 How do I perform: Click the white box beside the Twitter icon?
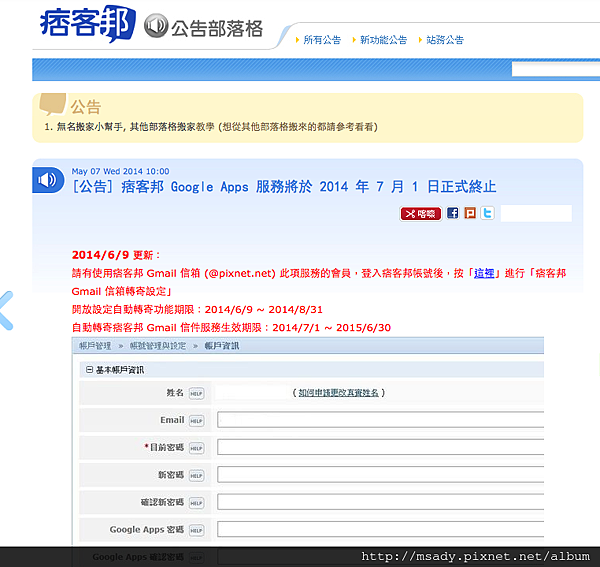click(x=536, y=213)
